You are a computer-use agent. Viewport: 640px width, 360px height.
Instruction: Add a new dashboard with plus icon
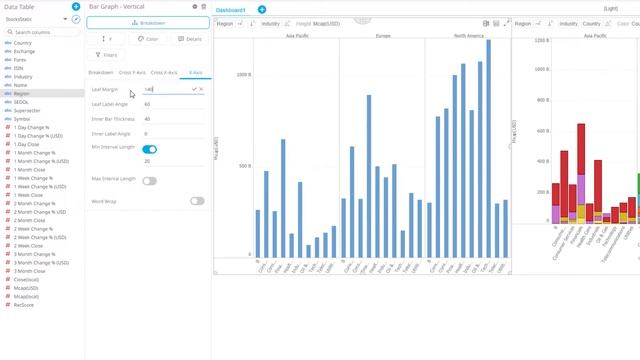262,9
